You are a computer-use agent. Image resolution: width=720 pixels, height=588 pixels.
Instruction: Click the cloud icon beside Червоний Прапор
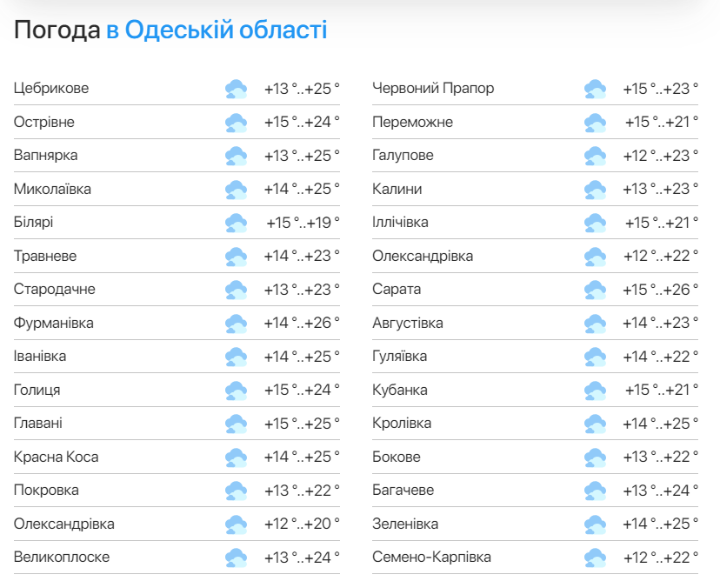tap(595, 89)
